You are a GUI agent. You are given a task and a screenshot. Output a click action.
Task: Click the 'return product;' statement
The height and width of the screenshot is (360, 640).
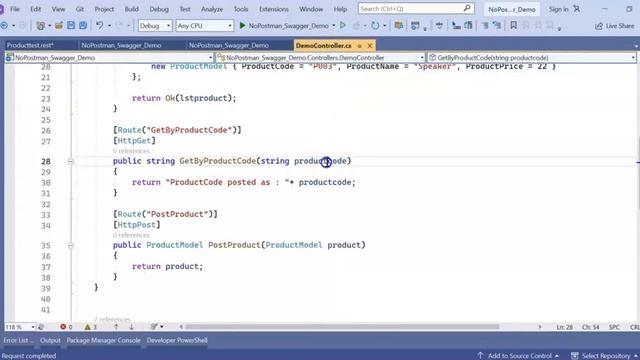click(x=167, y=266)
